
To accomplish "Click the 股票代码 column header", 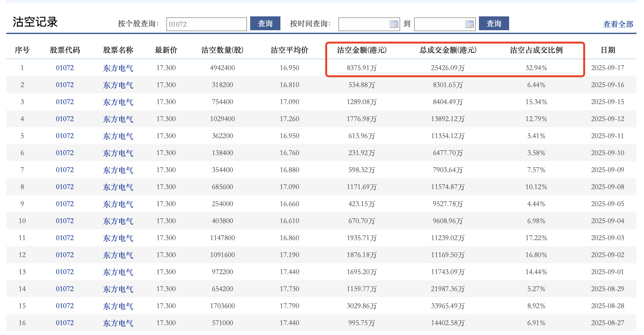I will [65, 50].
